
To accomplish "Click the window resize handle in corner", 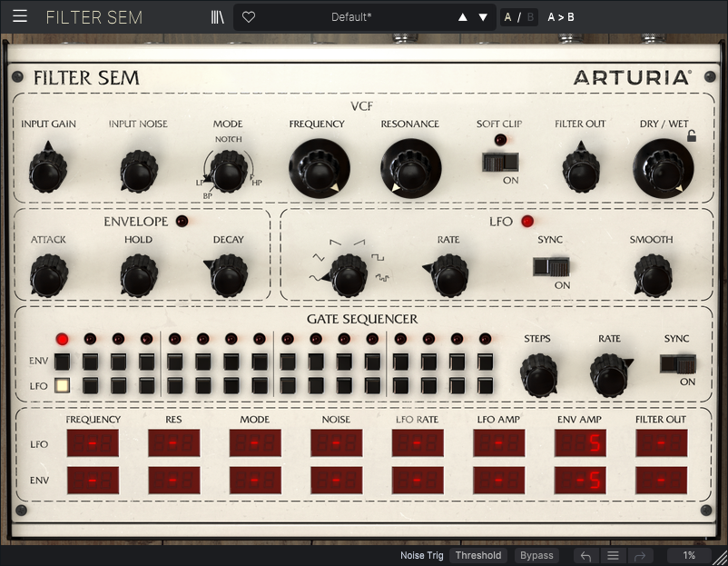I will (720, 558).
